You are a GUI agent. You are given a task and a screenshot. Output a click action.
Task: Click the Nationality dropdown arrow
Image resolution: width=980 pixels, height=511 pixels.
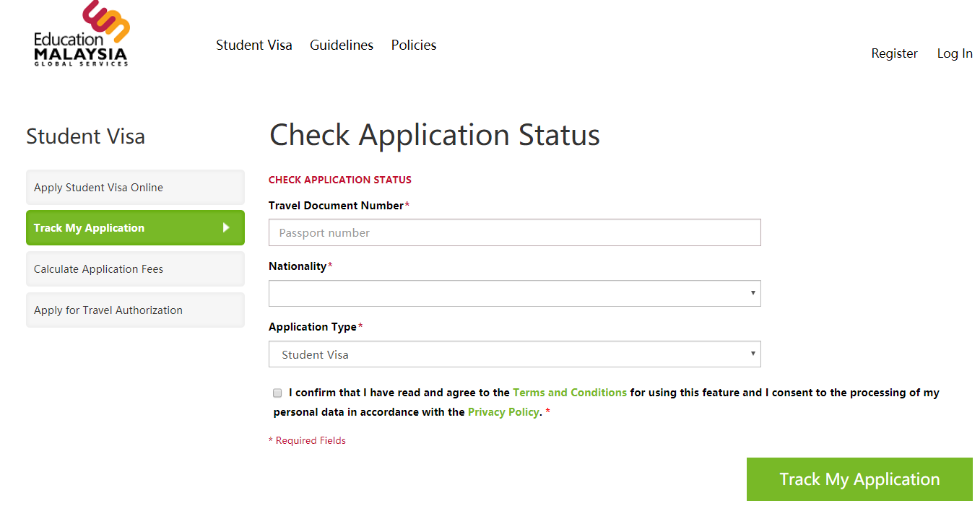click(753, 293)
